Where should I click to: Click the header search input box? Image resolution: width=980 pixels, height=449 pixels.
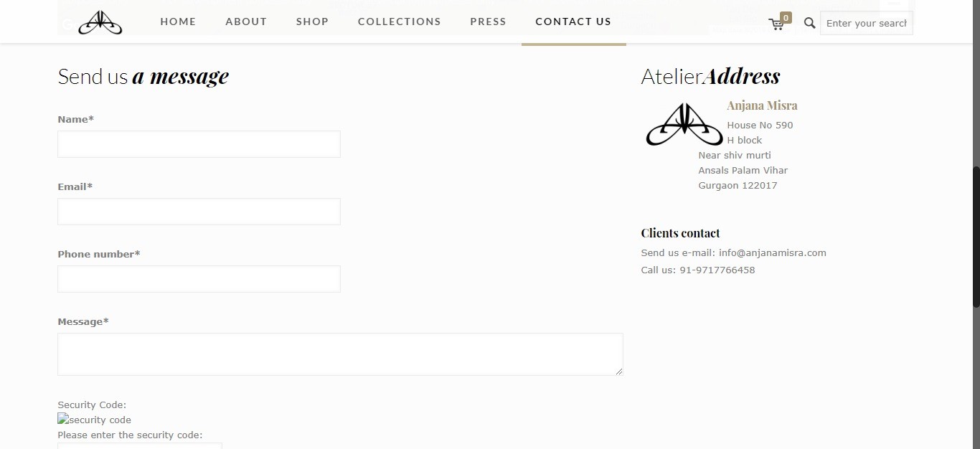click(866, 23)
